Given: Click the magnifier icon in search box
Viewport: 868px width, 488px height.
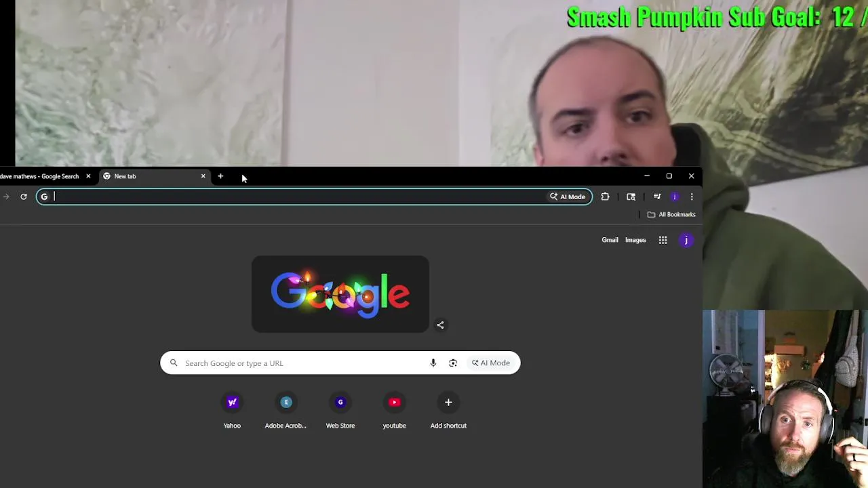Looking at the screenshot, I should click(x=174, y=363).
